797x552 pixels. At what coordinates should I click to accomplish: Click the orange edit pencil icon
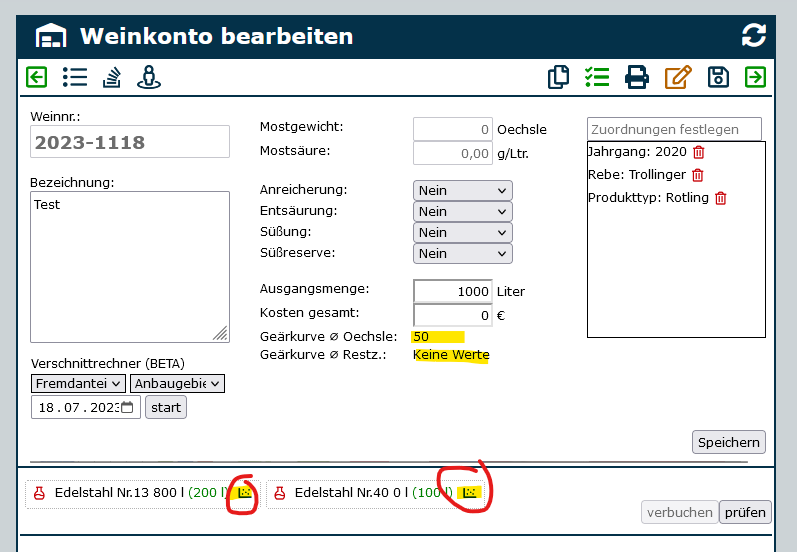coord(678,77)
